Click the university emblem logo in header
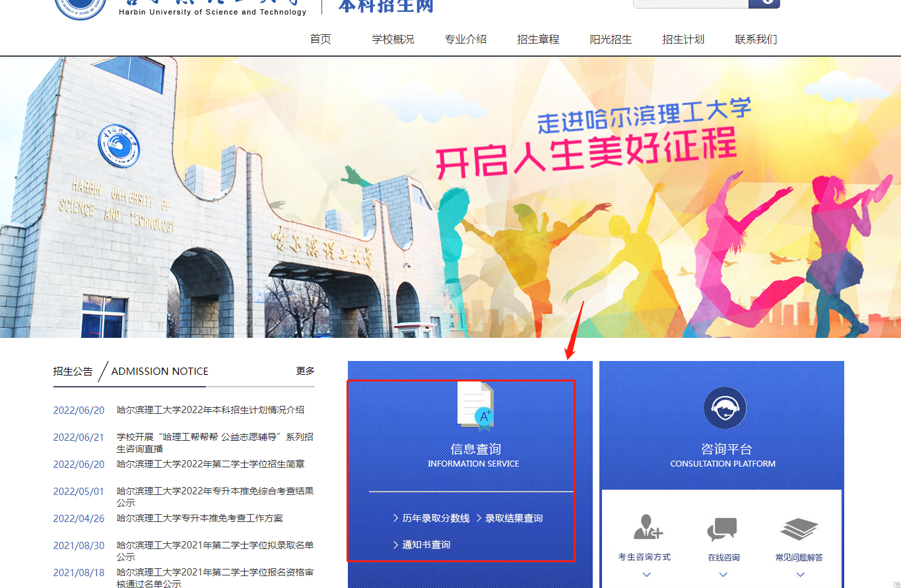 tap(81, 9)
